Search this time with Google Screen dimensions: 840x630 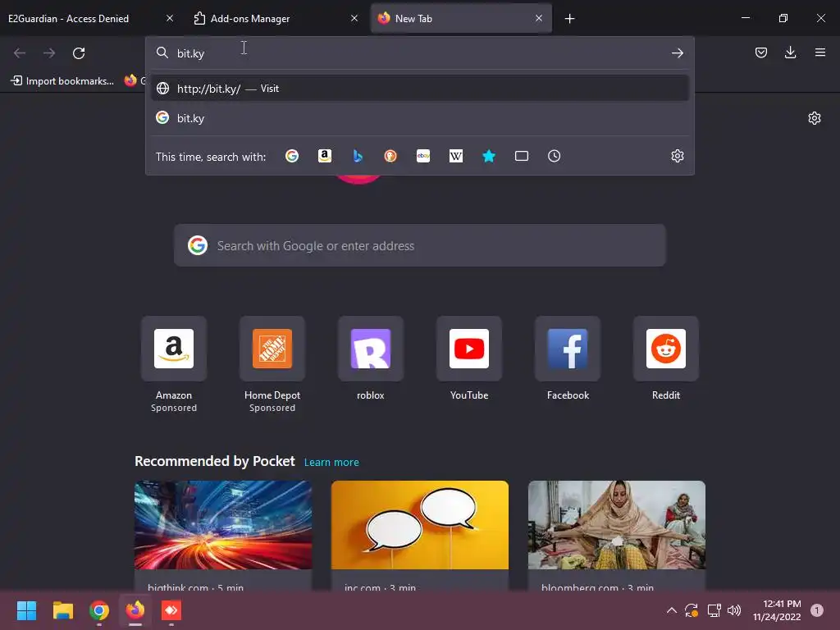click(292, 156)
